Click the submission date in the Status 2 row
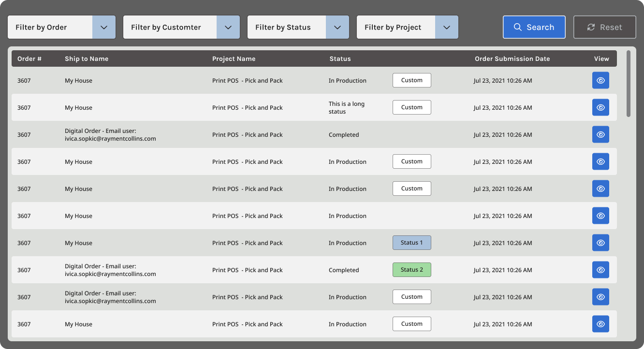Screen dimensions: 644x349 pos(503,270)
